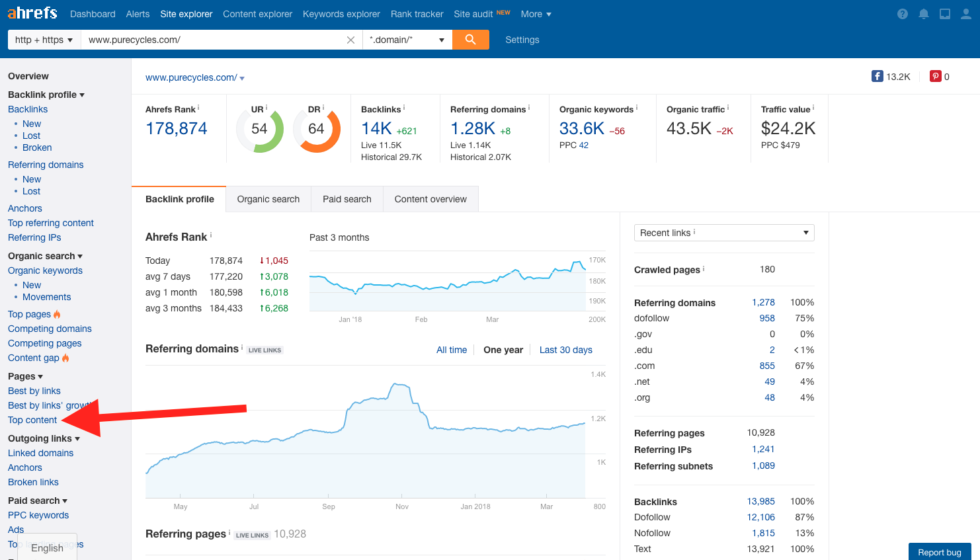Click the orange search magnifier button
Viewport: 980px width, 560px height.
[471, 40]
